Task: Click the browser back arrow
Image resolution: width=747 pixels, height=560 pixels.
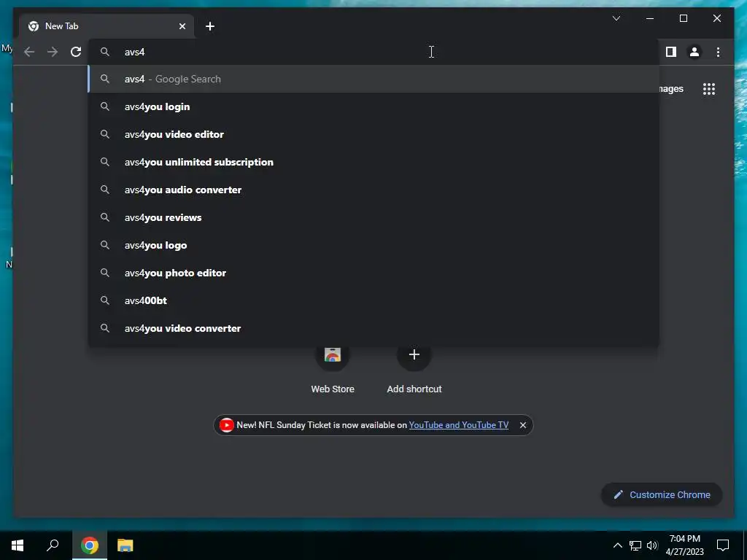Action: [29, 52]
